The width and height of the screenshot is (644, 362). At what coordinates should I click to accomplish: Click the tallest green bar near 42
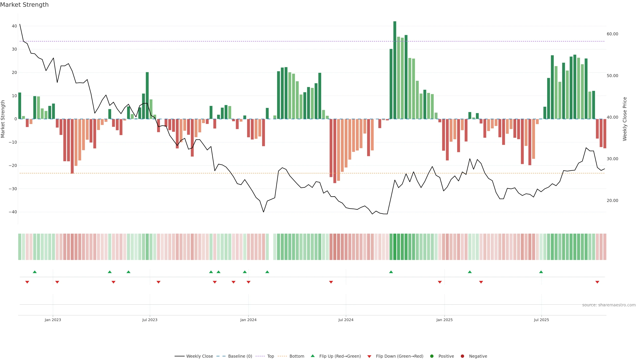(395, 70)
